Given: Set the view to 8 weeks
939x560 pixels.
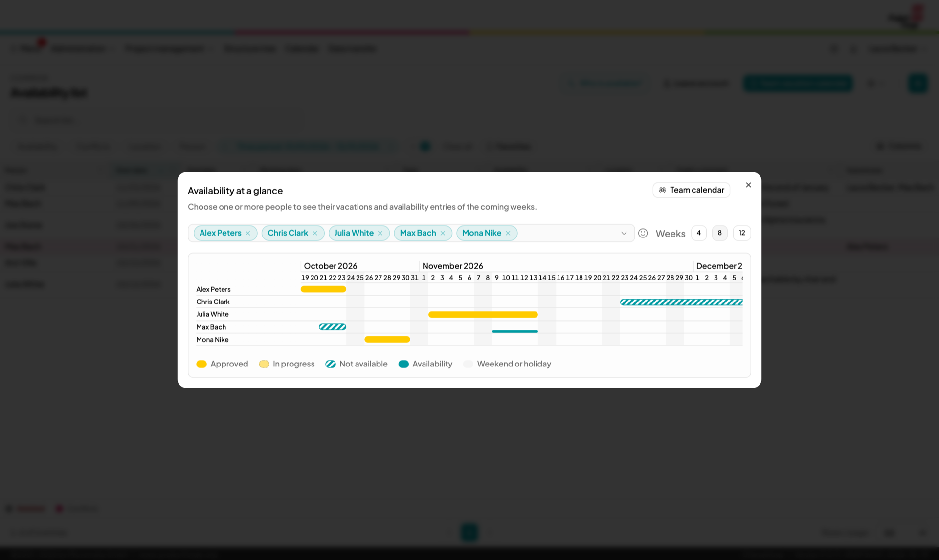Looking at the screenshot, I should coord(719,233).
